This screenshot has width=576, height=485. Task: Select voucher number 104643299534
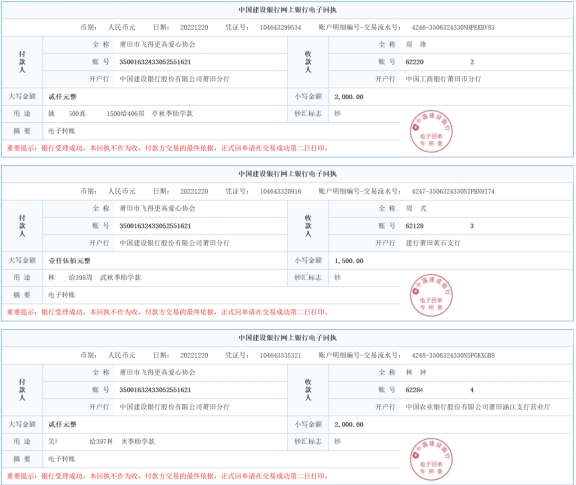tap(280, 27)
